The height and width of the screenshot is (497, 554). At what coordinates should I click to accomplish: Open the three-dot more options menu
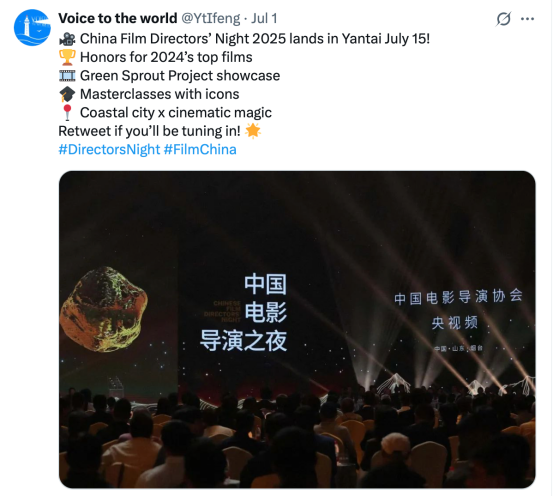(x=527, y=19)
